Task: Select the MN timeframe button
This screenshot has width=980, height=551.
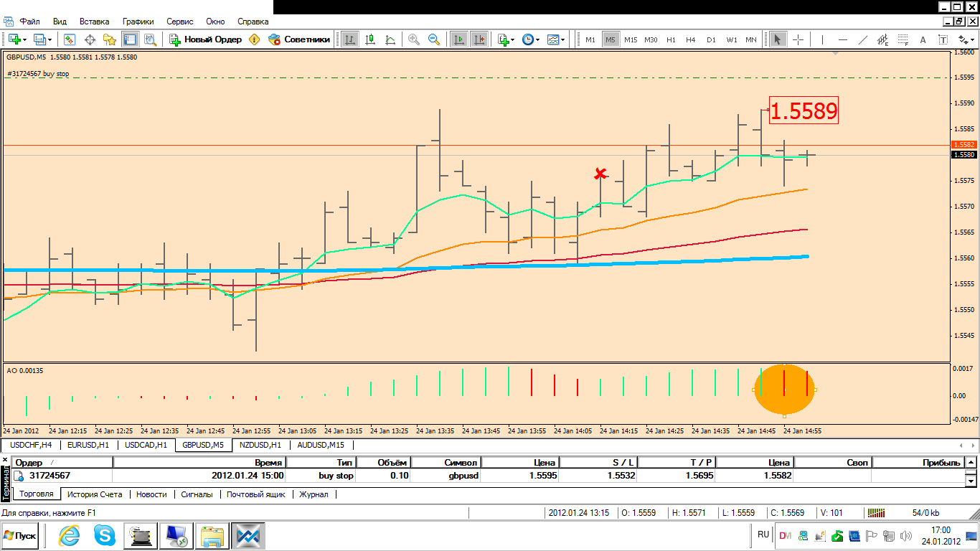Action: pos(751,39)
